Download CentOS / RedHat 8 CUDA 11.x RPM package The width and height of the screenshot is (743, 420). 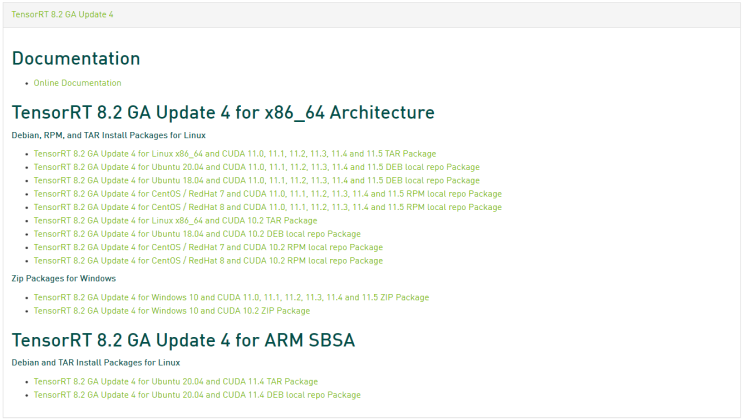click(x=267, y=207)
